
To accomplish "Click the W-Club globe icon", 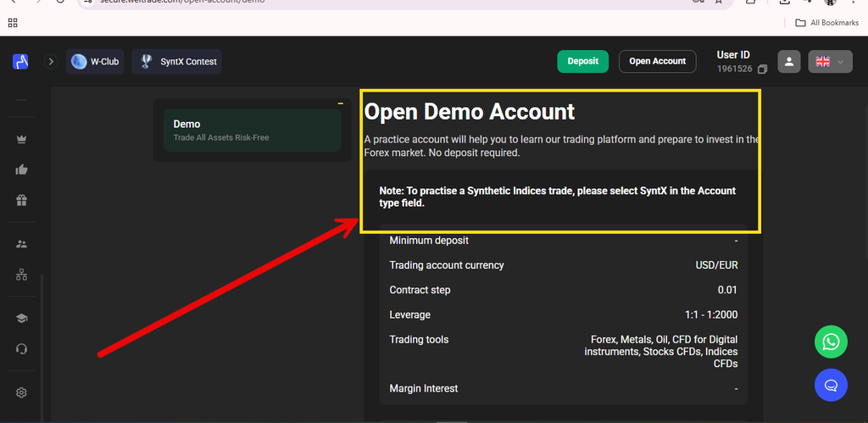I will pyautogui.click(x=79, y=61).
